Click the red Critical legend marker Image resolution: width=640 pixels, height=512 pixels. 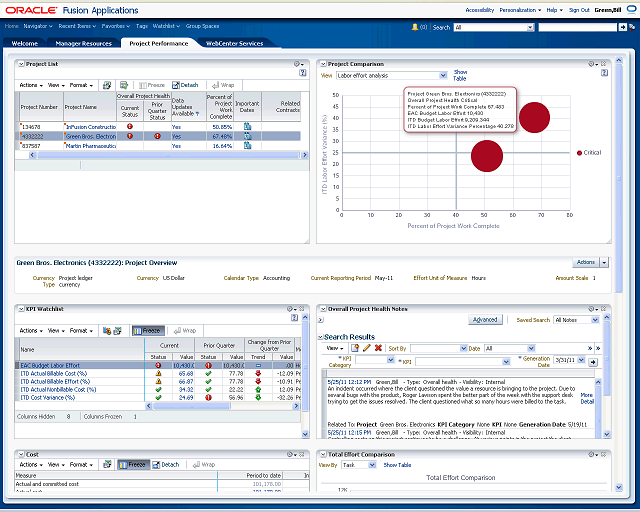coord(579,153)
